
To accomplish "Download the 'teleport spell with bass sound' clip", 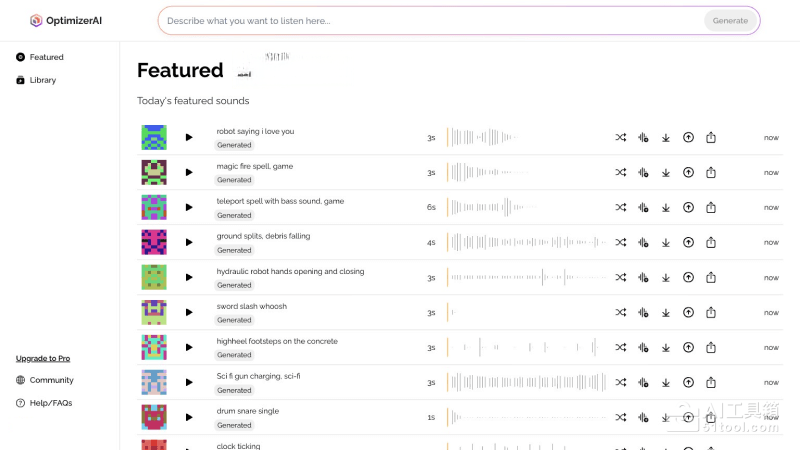I will coord(666,208).
